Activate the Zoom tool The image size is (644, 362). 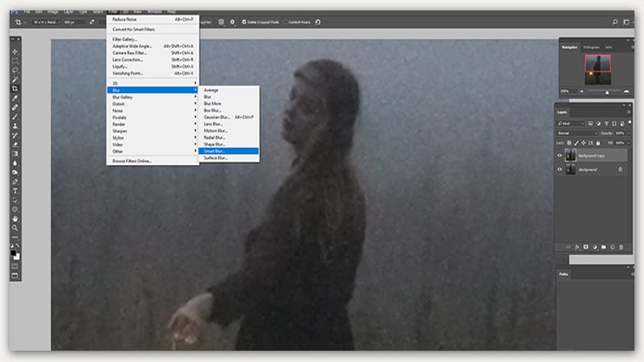point(15,228)
